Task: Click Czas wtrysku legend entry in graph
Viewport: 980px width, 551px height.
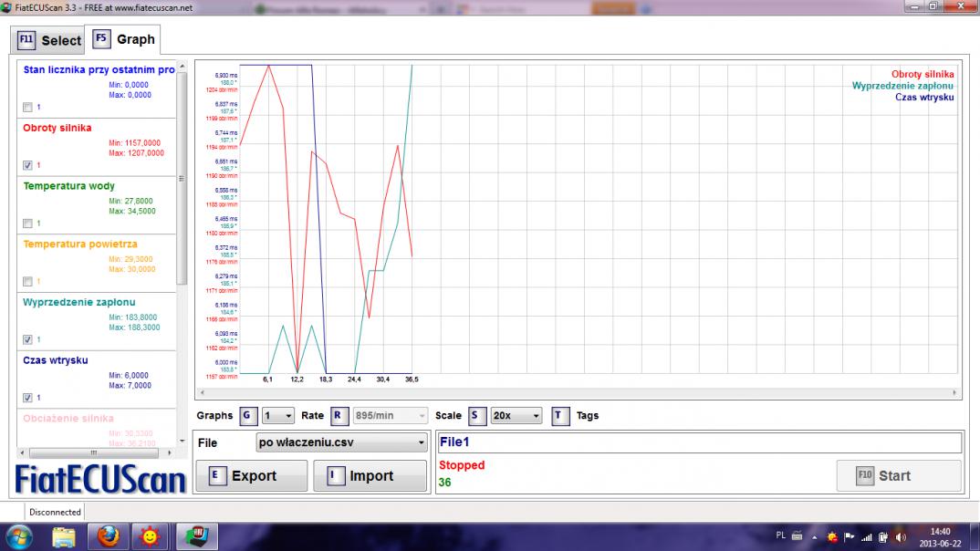Action: pos(924,97)
